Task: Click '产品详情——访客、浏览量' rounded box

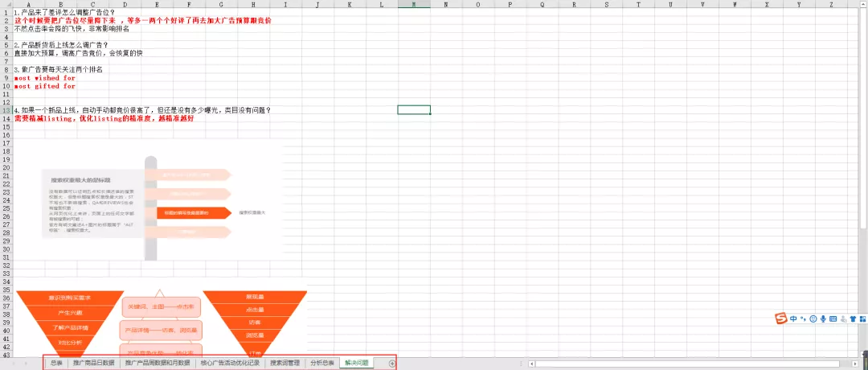Action: (x=161, y=330)
